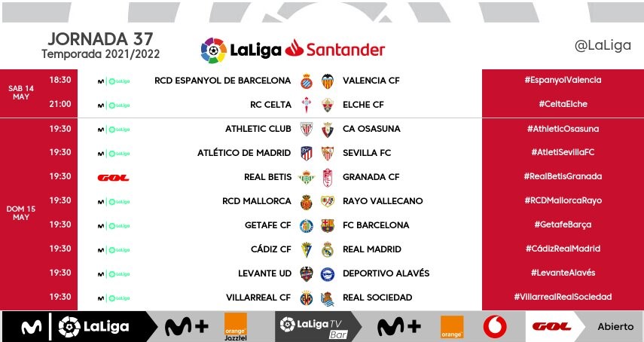This screenshot has height=342, width=644.
Task: Click the Vodafone logo in bottom bar
Action: [x=495, y=327]
